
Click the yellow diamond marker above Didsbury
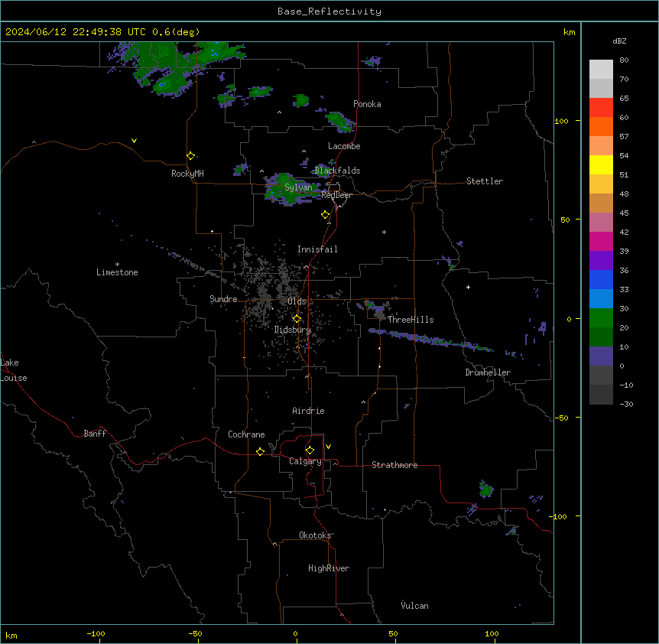297,319
